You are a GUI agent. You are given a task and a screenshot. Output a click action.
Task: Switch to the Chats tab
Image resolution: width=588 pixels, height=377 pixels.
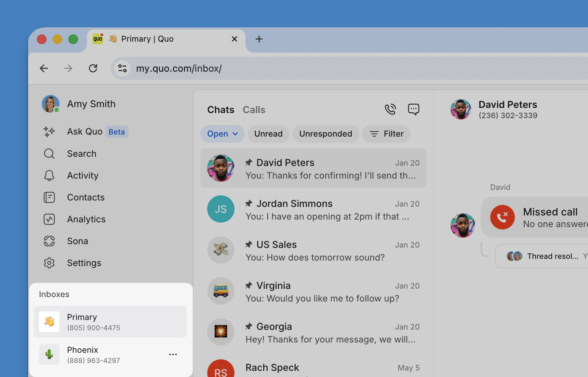click(221, 110)
